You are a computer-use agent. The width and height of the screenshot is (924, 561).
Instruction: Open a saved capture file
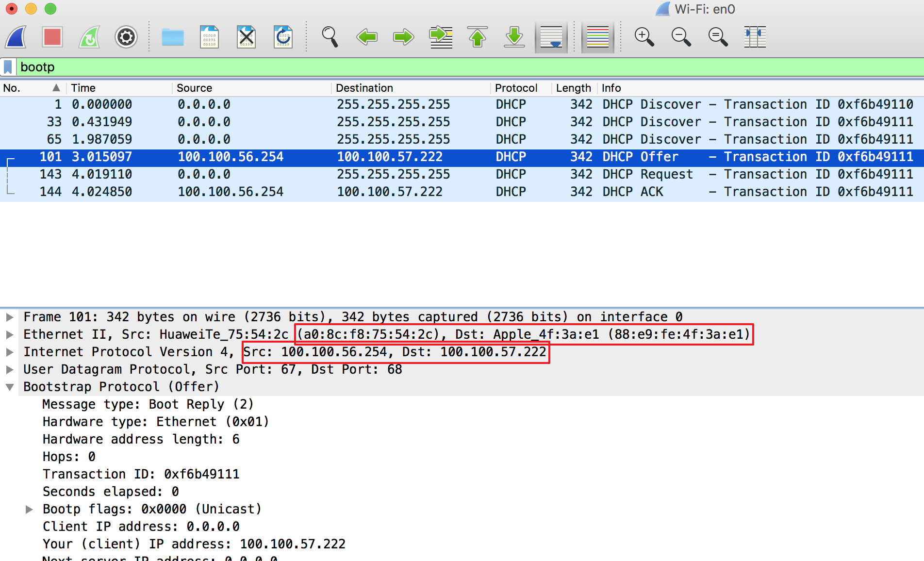coord(173,36)
